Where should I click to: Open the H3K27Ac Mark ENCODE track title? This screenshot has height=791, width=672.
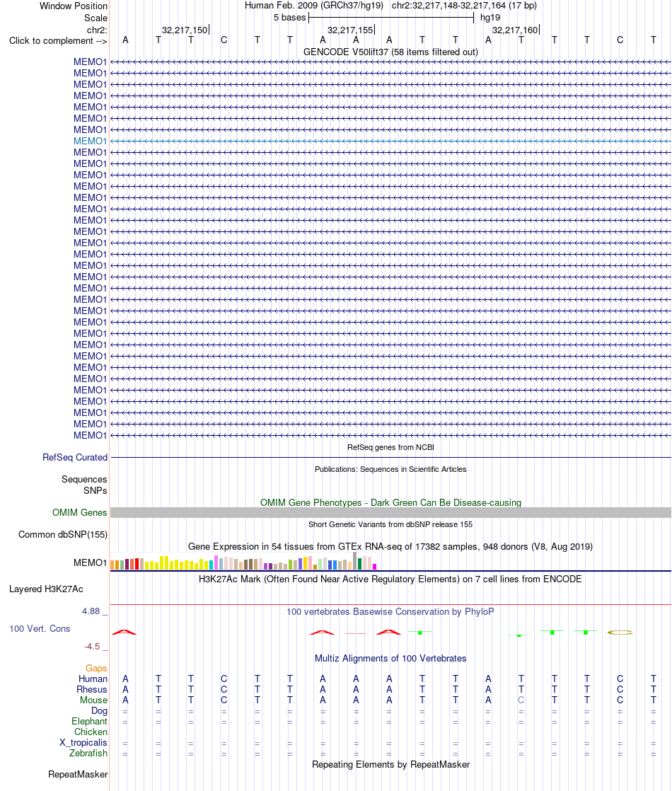coord(390,579)
